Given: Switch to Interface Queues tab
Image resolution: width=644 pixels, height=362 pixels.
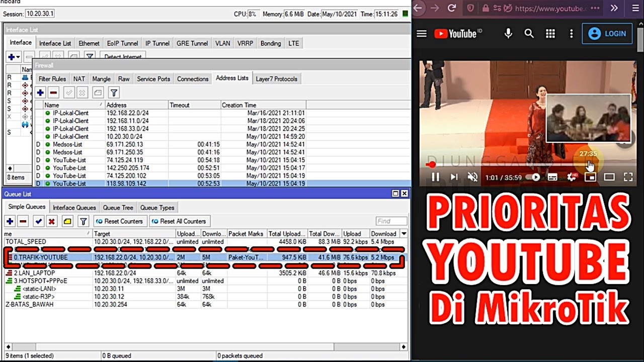Looking at the screenshot, I should point(74,208).
